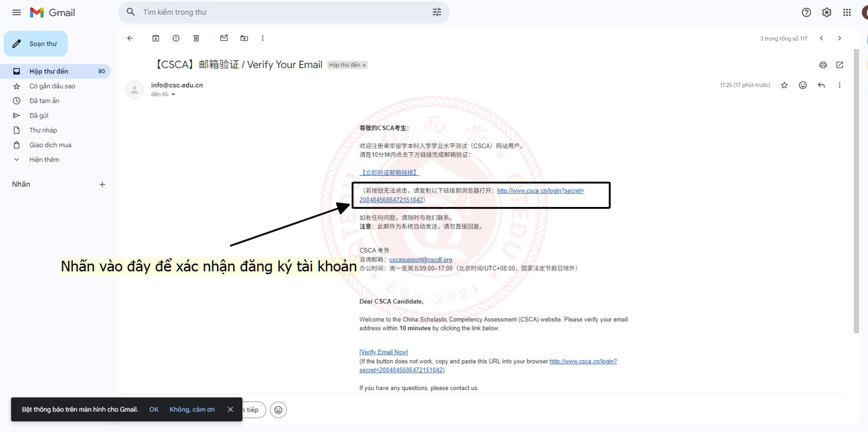Click the 'Soạn thư' compose button
This screenshot has height=433, width=868.
pos(36,44)
